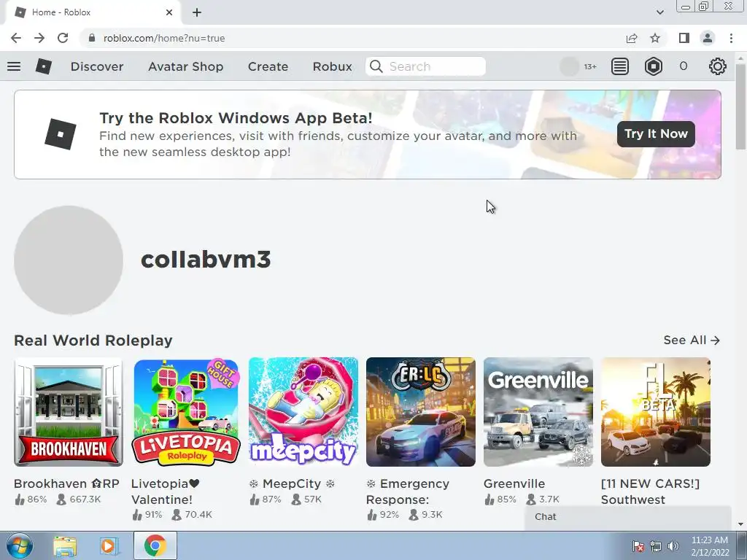Toggle the browser side panel
The width and height of the screenshot is (747, 560).
(x=684, y=38)
